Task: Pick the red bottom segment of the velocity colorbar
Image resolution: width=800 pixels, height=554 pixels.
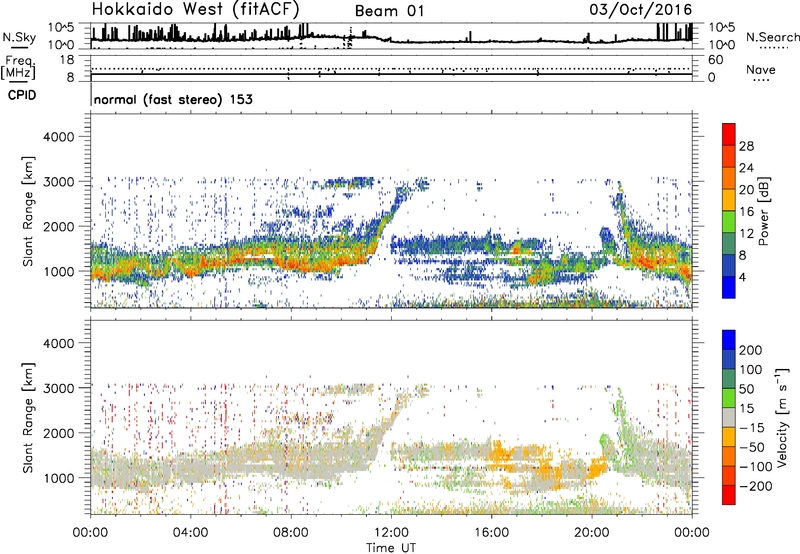Action: (x=729, y=495)
